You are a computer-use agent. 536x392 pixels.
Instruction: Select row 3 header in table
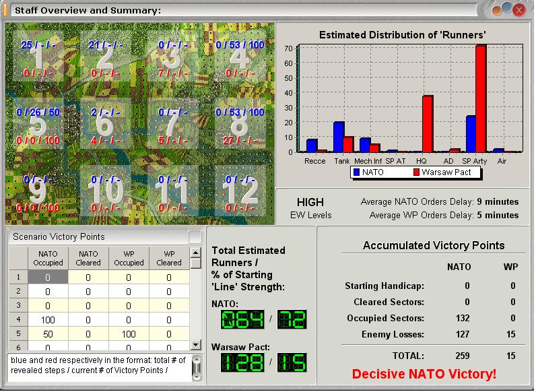click(18, 305)
